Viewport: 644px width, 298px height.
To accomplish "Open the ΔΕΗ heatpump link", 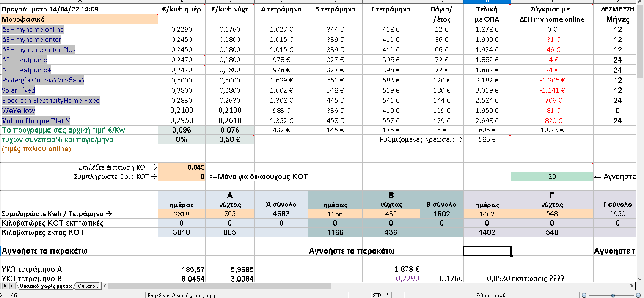I will [x=25, y=60].
